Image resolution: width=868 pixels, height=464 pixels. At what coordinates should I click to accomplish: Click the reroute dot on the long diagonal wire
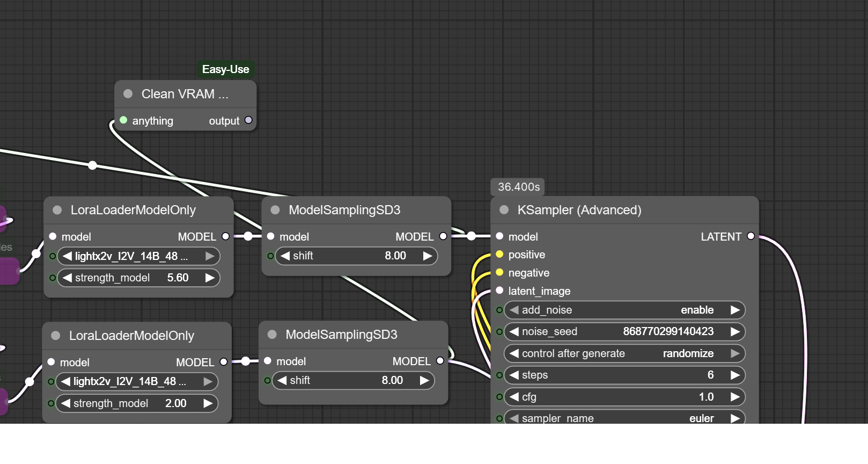coord(92,165)
